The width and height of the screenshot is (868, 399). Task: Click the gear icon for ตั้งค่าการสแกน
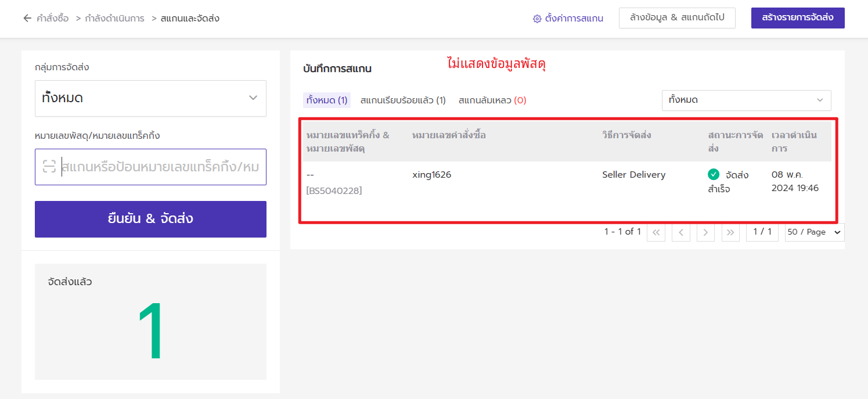click(537, 19)
